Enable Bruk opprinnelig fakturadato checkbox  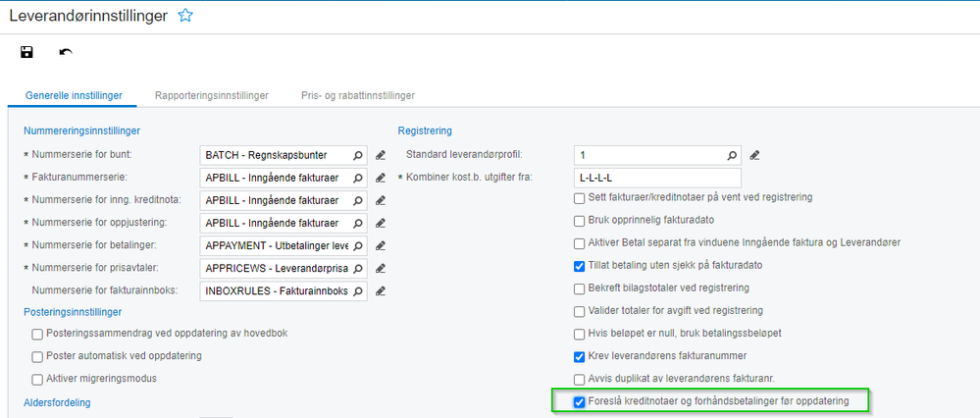click(579, 221)
